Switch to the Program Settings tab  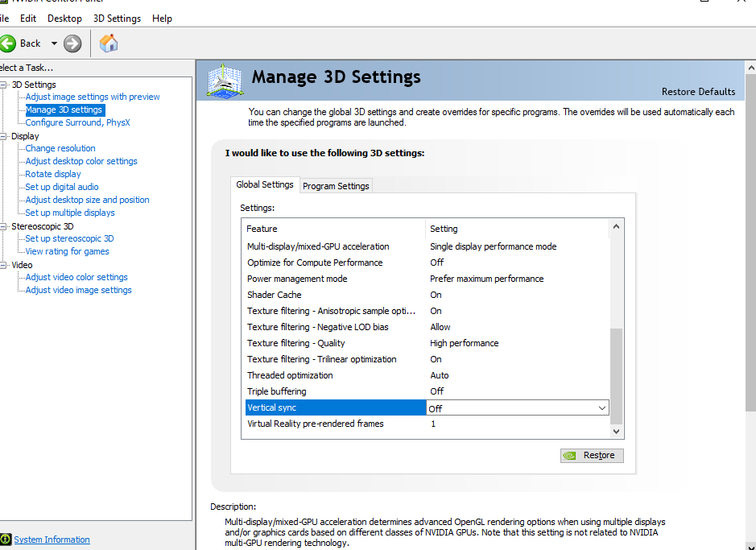(x=336, y=186)
